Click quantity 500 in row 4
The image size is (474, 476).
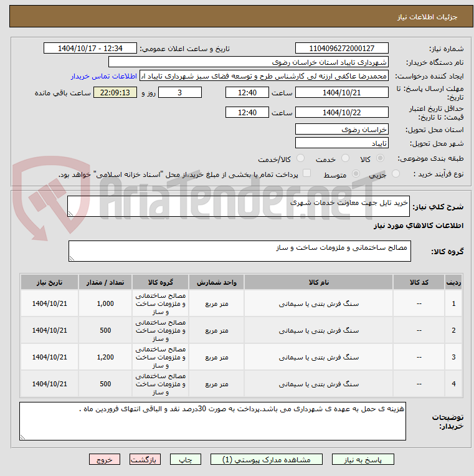click(x=105, y=384)
